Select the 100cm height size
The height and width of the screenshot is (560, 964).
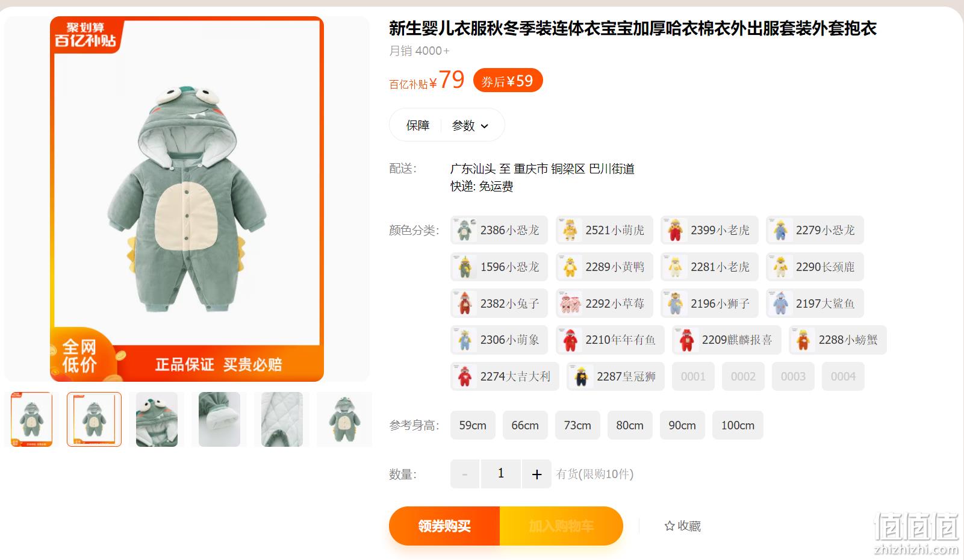pyautogui.click(x=738, y=425)
